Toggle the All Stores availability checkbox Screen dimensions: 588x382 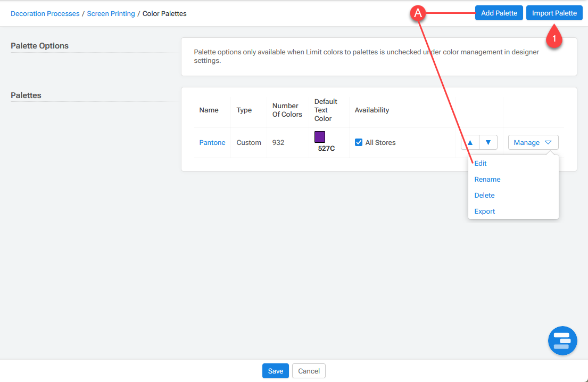pos(359,142)
